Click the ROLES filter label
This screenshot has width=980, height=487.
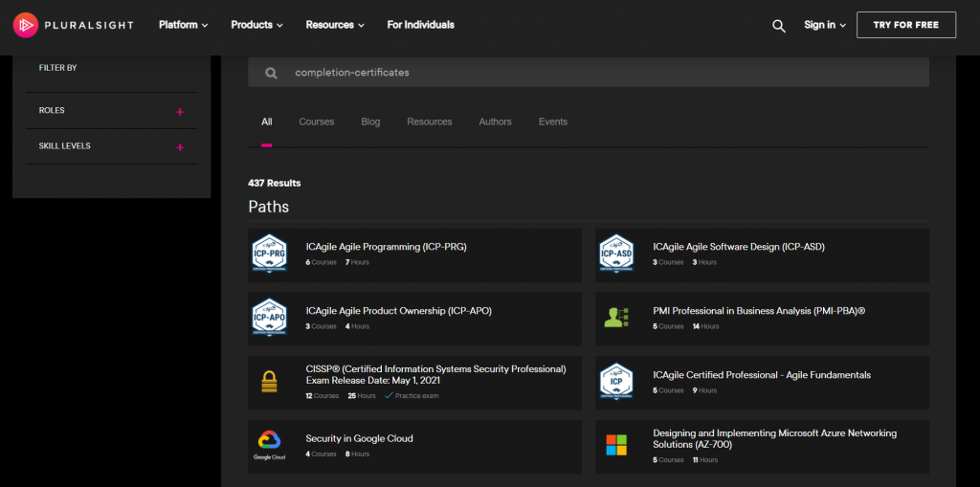[52, 111]
